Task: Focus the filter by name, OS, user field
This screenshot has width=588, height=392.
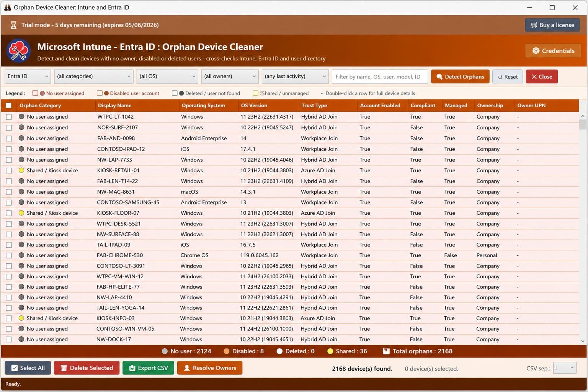Action: 380,77
